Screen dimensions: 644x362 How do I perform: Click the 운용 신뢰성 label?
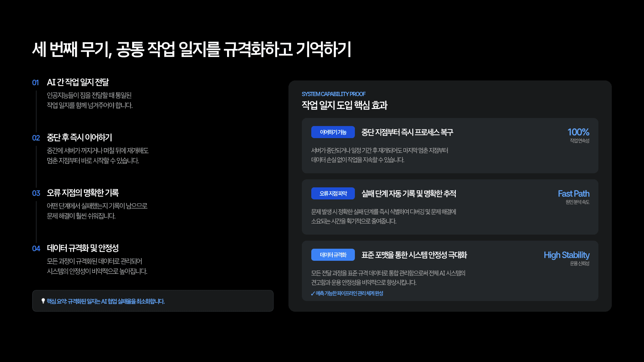tap(580, 263)
